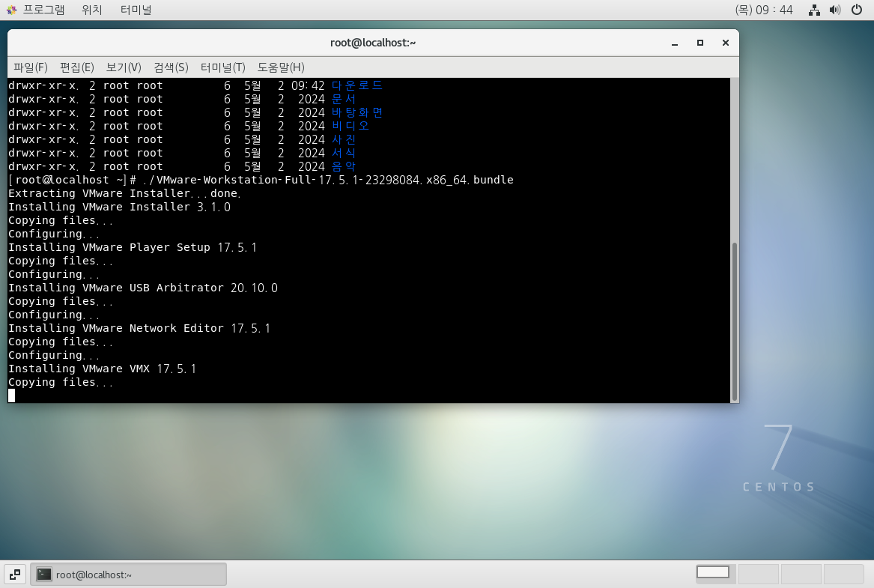
Task: Click the show desktop taskbar icon
Action: pyautogui.click(x=15, y=575)
